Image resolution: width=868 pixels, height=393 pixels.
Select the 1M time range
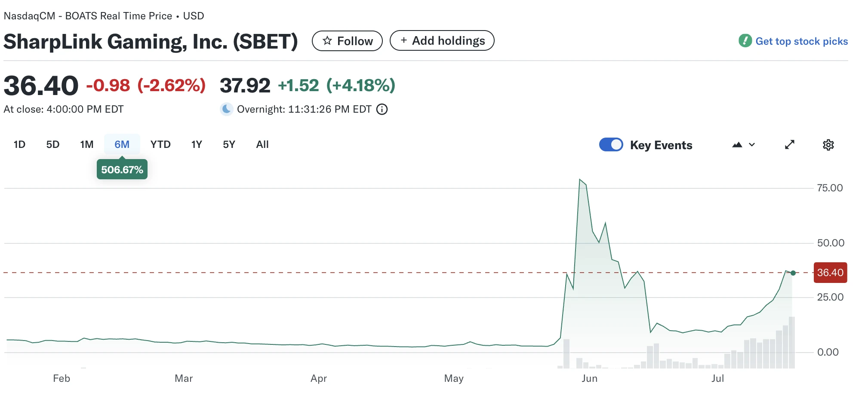tap(86, 144)
